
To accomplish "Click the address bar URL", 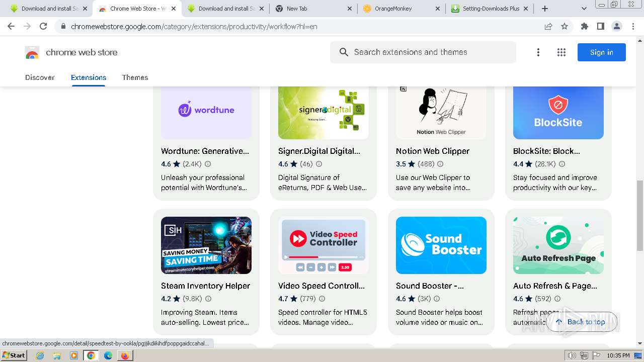I will 194,26.
